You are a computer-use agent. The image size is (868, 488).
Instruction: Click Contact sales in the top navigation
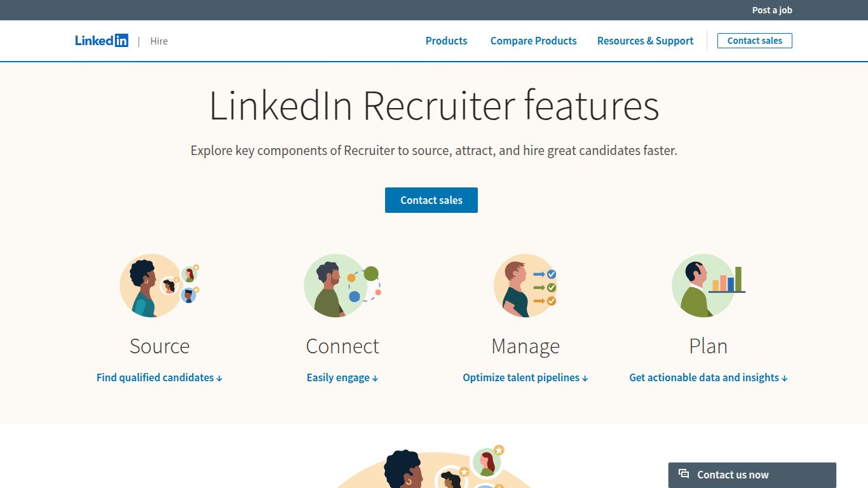[x=754, y=40]
